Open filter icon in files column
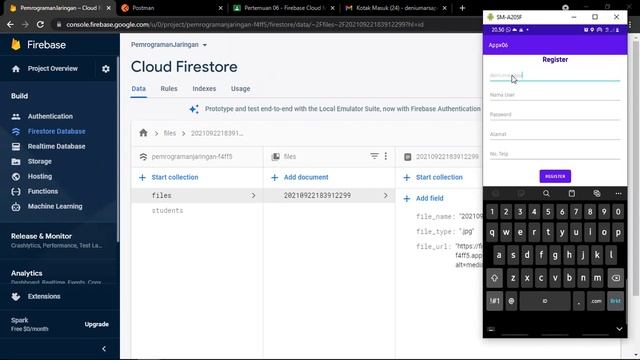 tap(374, 156)
